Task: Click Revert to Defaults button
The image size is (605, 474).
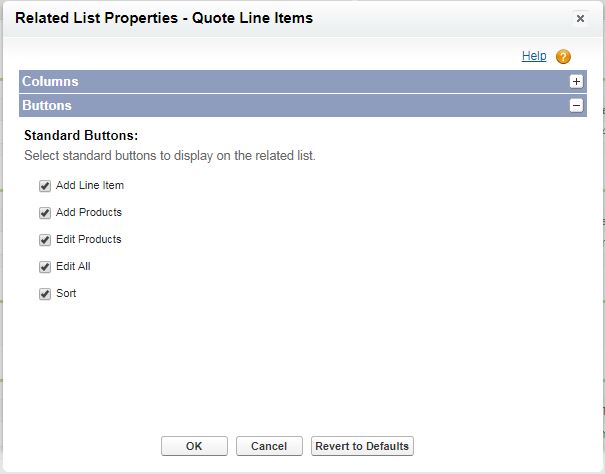Action: 361,446
